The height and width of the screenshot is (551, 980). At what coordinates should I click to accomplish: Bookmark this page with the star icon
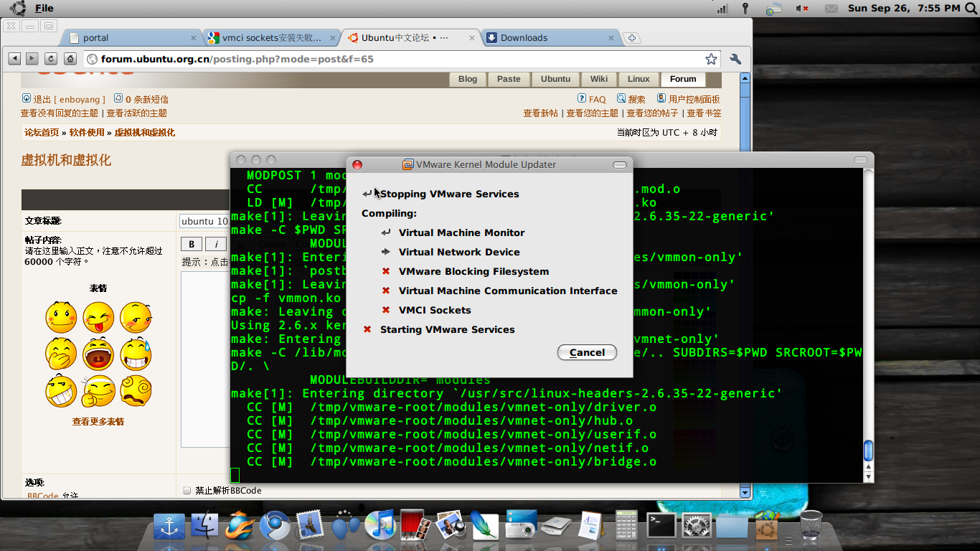[711, 59]
